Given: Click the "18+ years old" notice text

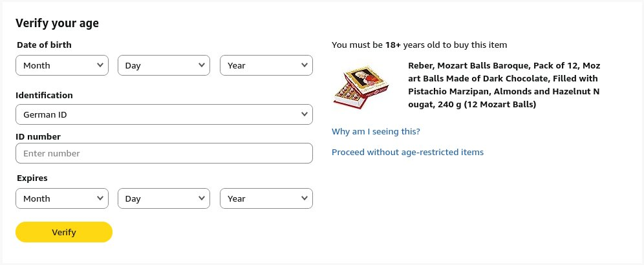Looking at the screenshot, I should pyautogui.click(x=419, y=45).
